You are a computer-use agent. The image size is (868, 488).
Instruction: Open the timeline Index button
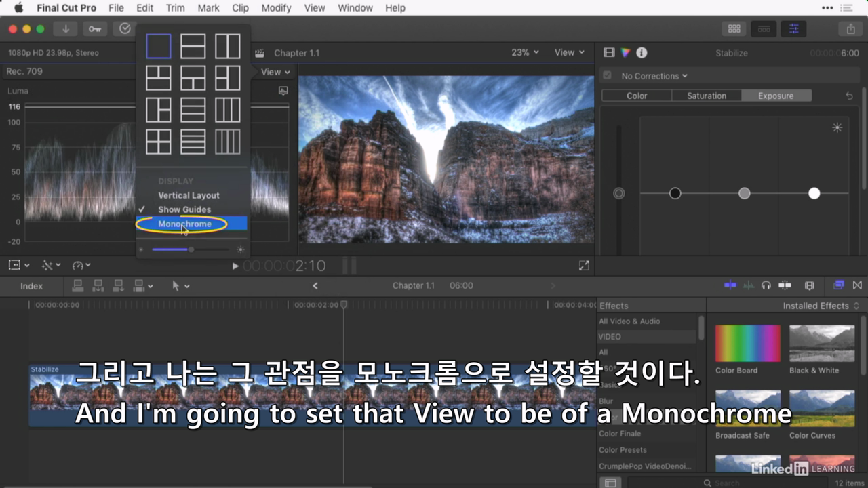[31, 286]
